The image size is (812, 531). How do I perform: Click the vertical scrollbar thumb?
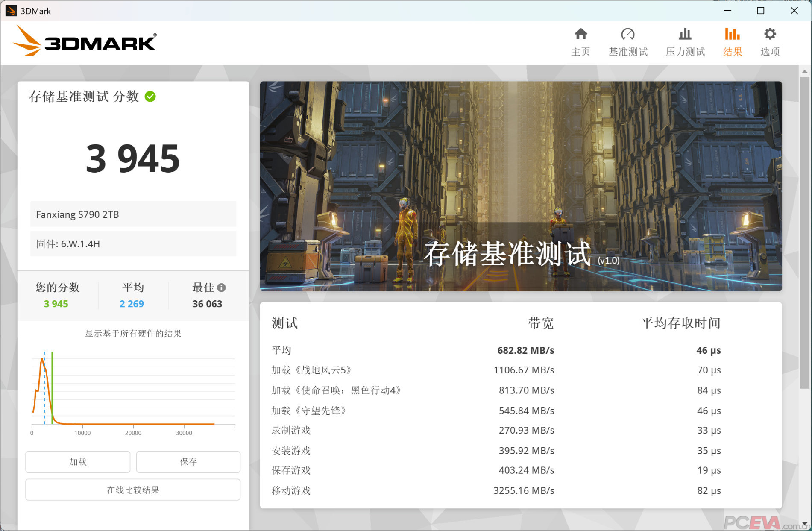tap(805, 231)
